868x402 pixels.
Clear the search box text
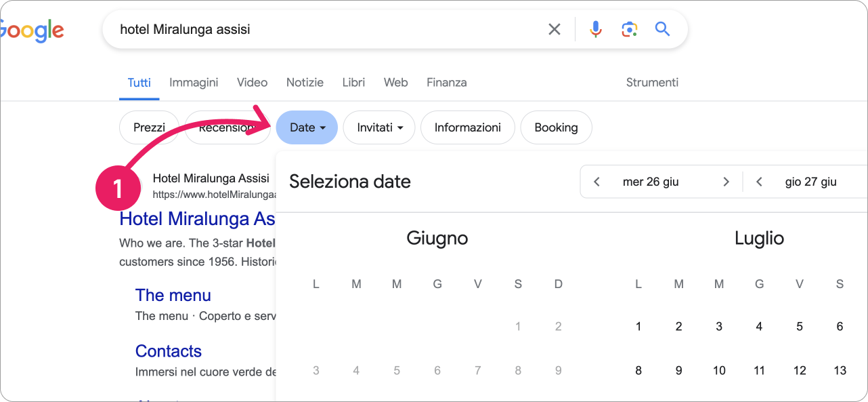coord(555,29)
